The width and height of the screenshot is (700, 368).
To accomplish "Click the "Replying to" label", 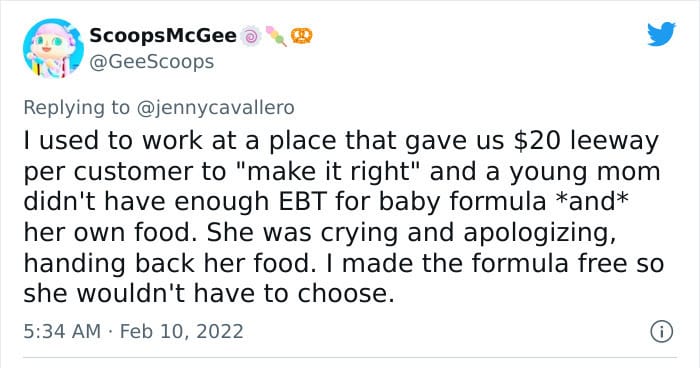I will tap(76, 108).
